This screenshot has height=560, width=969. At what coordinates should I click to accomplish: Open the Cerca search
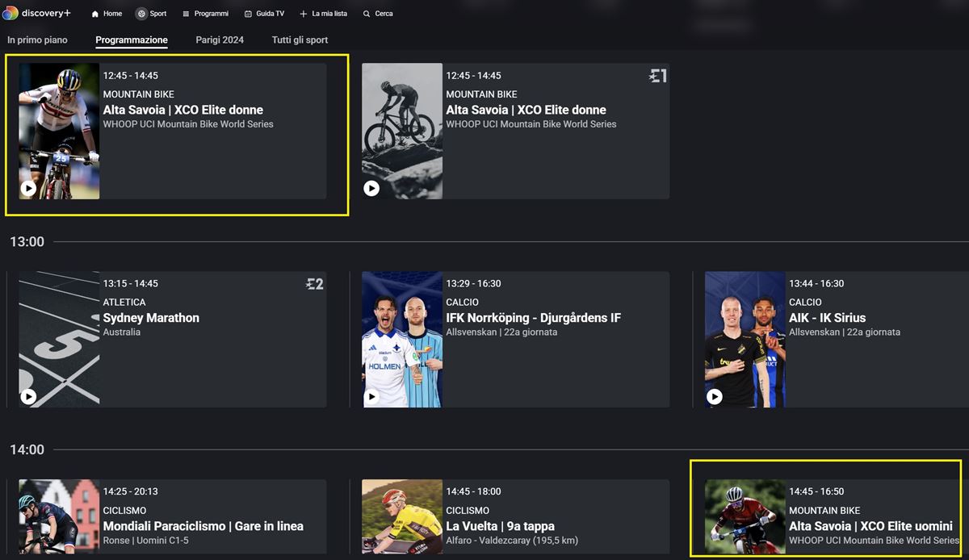(x=378, y=14)
